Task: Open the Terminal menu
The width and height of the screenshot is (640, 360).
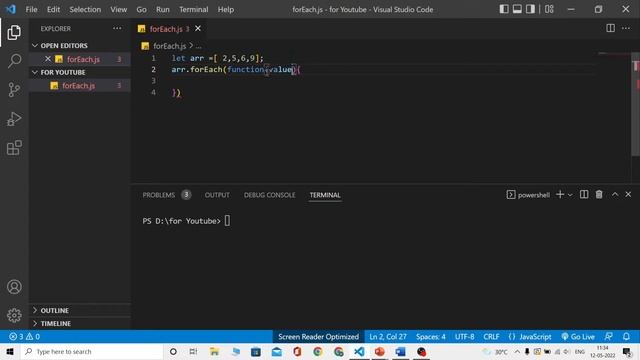Action: pos(193,9)
